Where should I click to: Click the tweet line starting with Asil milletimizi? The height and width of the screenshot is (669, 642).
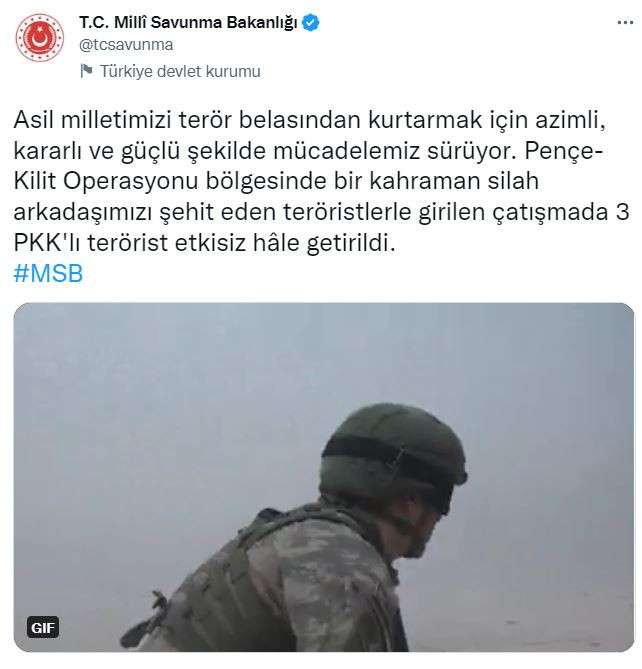click(x=310, y=120)
